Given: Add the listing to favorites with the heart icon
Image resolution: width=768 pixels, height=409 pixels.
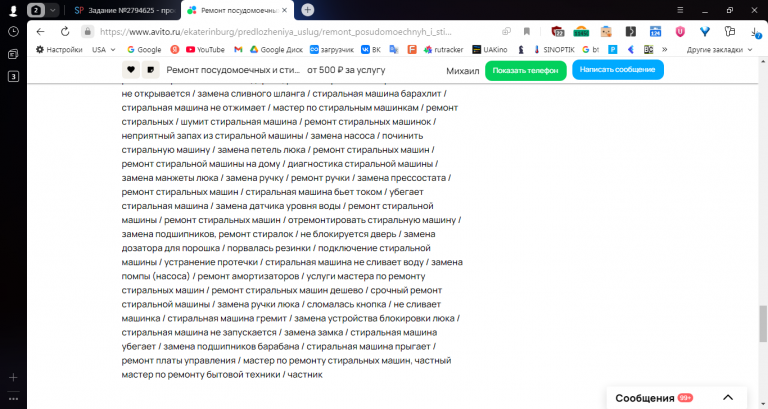Looking at the screenshot, I should (131, 70).
